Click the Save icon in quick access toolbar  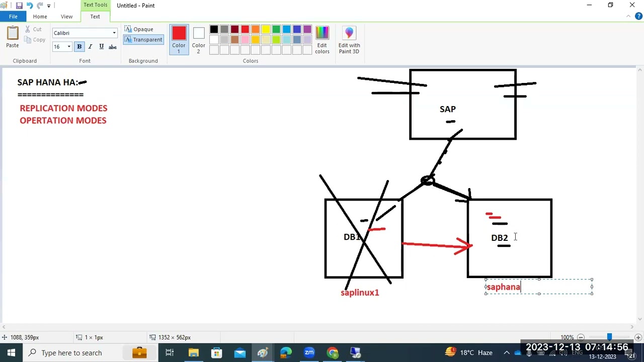pos(19,6)
